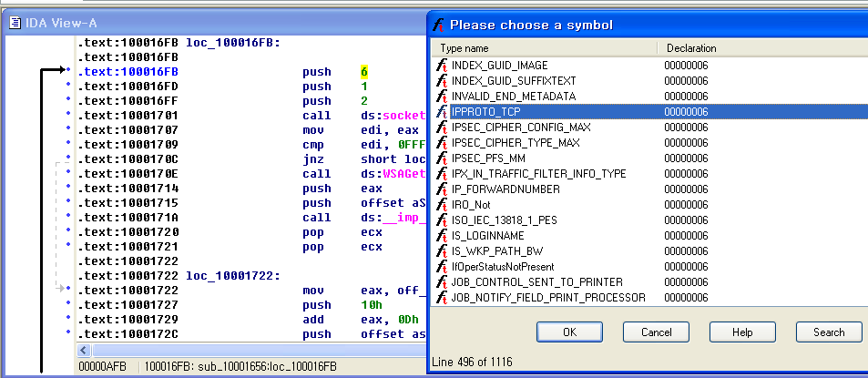This screenshot has width=868, height=378.
Task: Click the ISO_IEC_13818_1_PES row icon
Action: click(x=441, y=220)
